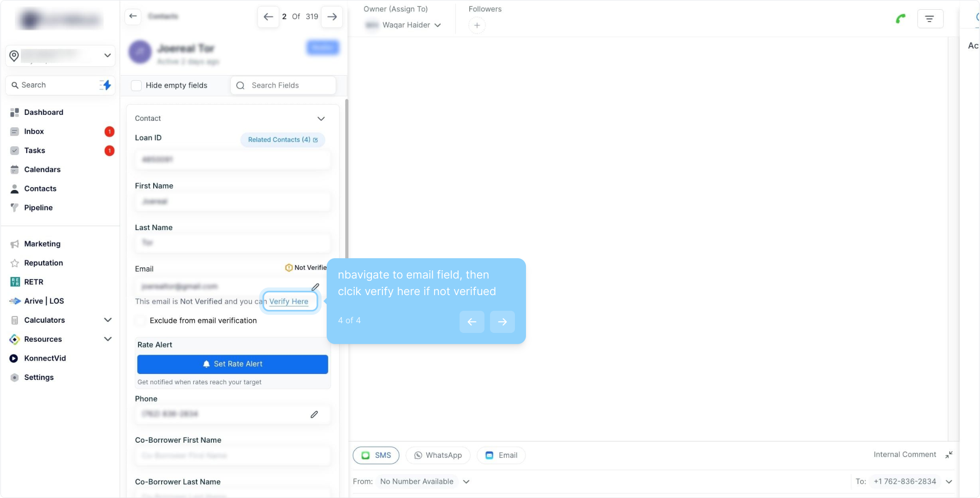
Task: Switch to Email message tab
Action: pyautogui.click(x=502, y=456)
